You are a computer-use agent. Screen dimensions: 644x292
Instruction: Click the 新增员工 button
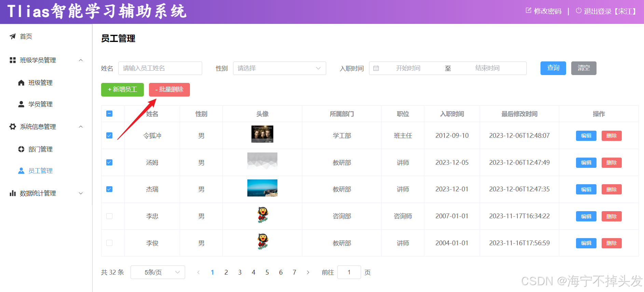(x=122, y=90)
